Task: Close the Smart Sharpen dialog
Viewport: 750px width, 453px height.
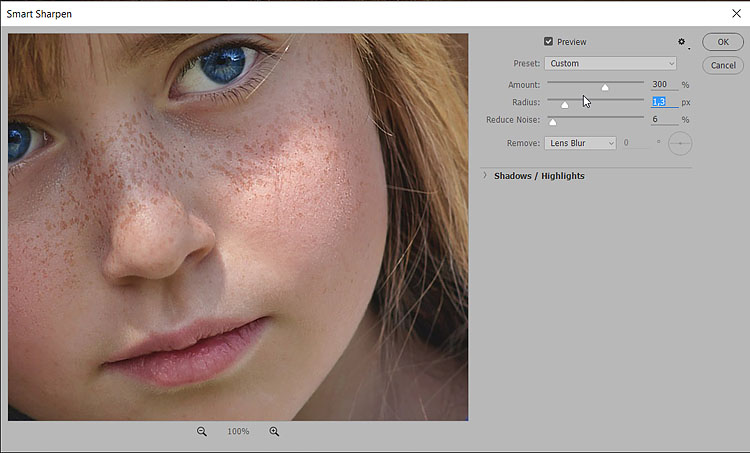Action: tap(735, 13)
